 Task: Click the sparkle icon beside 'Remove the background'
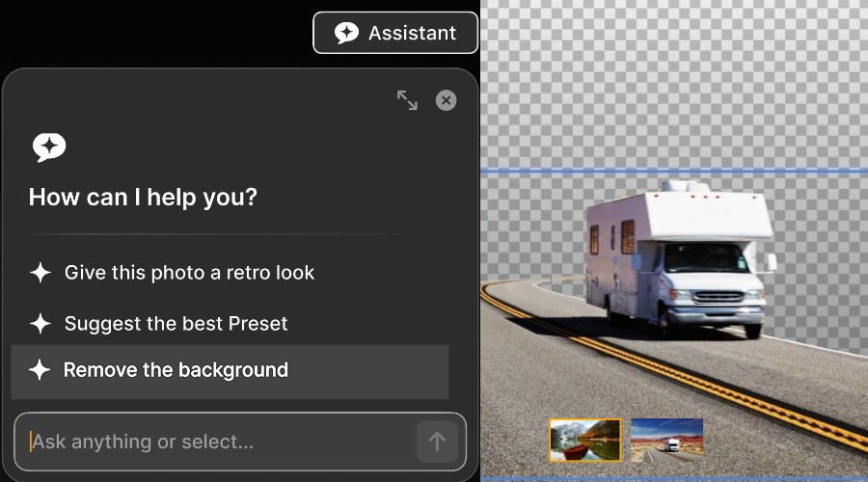click(40, 369)
